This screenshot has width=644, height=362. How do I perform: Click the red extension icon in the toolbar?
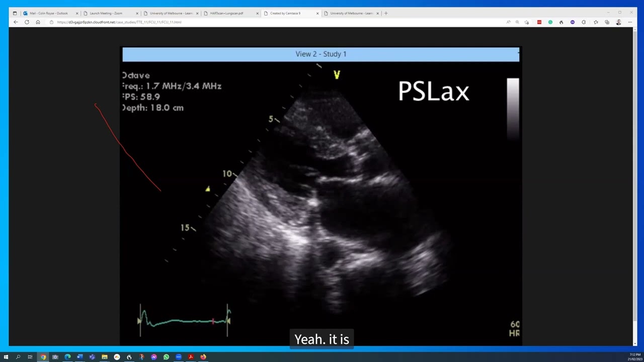[539, 22]
